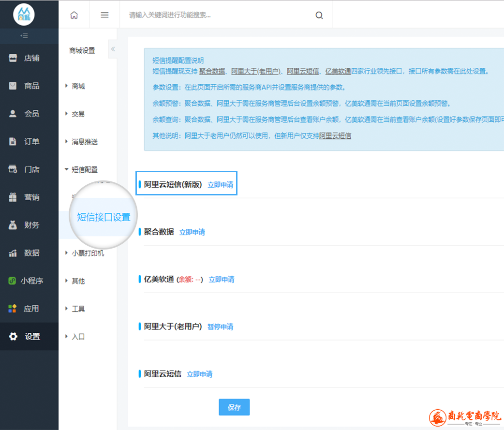Select 订单 in the main sidebar

32,141
